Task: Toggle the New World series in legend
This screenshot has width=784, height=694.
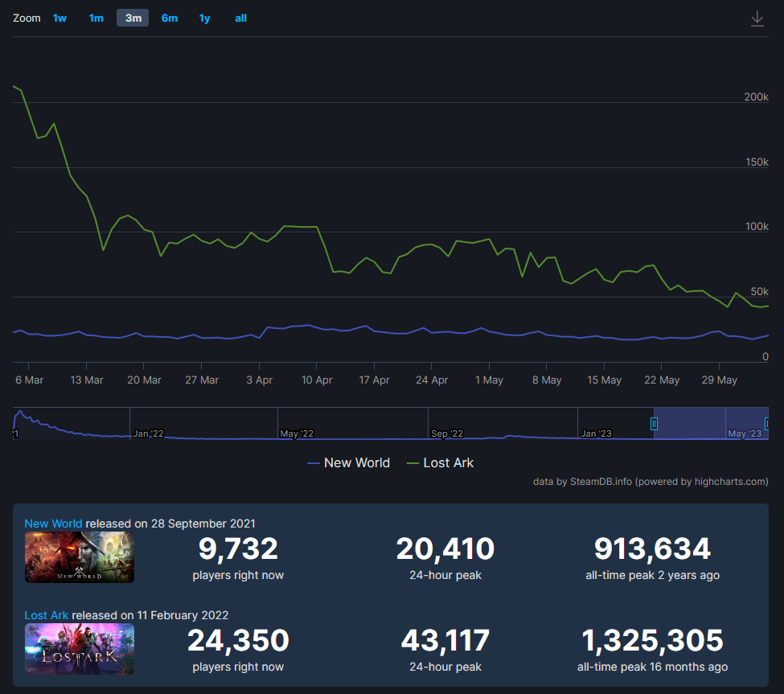Action: click(348, 463)
